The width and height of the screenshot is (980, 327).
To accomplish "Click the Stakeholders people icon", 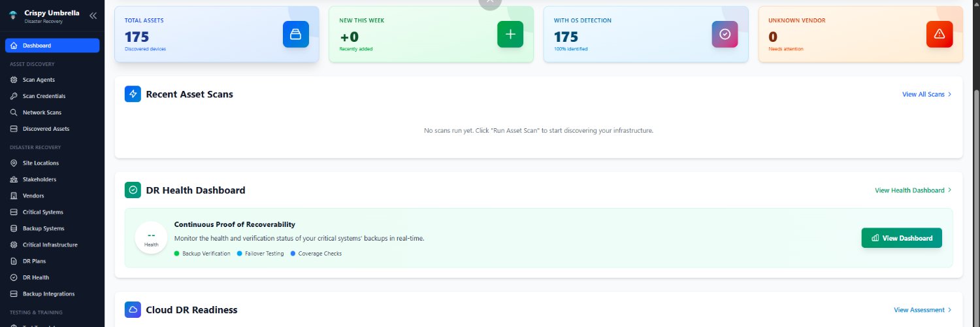I will [14, 179].
